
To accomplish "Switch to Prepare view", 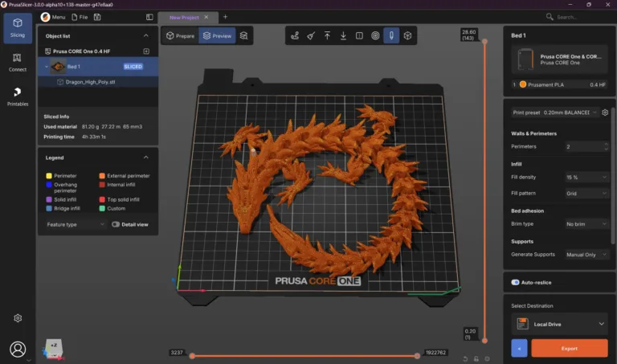I will click(x=180, y=36).
